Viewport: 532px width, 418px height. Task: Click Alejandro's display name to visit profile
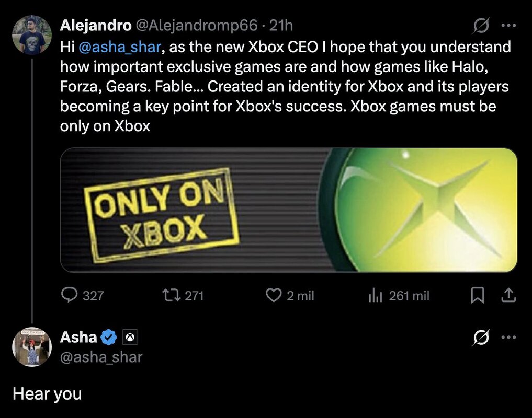[95, 25]
